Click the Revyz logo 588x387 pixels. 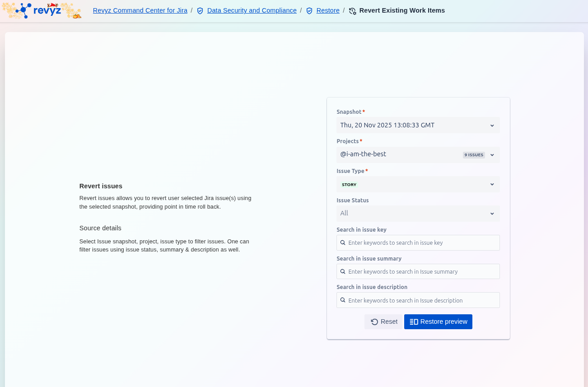[x=42, y=10]
